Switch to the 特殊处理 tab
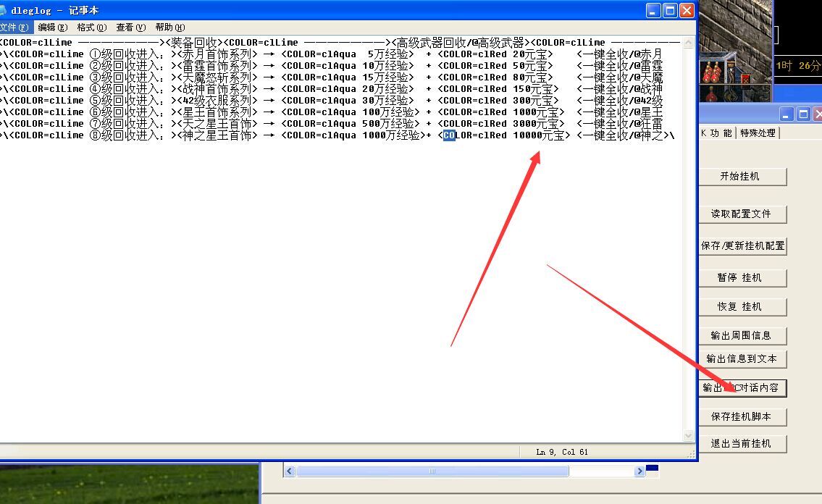The height and width of the screenshot is (504, 822). click(x=758, y=133)
